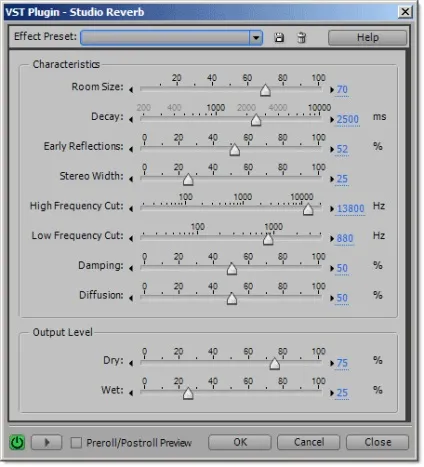Open the Effect Preset dropdown
This screenshot has height=467, width=424.
[256, 38]
